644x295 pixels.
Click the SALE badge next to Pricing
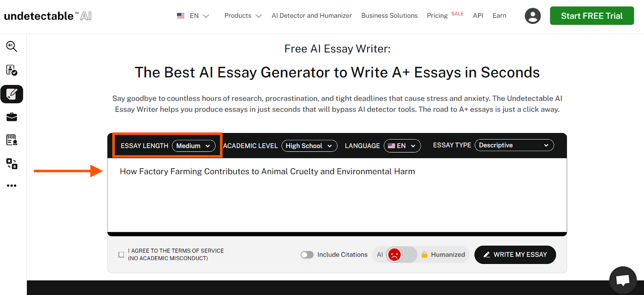tap(457, 14)
